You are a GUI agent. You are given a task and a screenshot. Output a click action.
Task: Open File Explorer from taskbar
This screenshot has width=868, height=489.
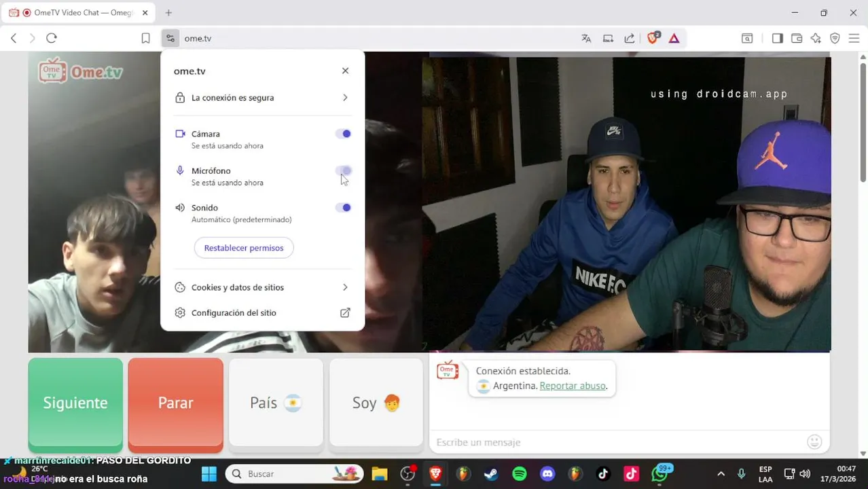click(x=379, y=474)
